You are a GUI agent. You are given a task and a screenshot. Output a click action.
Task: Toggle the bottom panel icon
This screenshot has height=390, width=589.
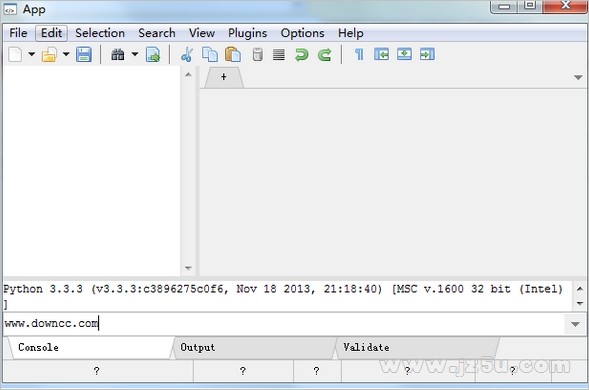(404, 55)
